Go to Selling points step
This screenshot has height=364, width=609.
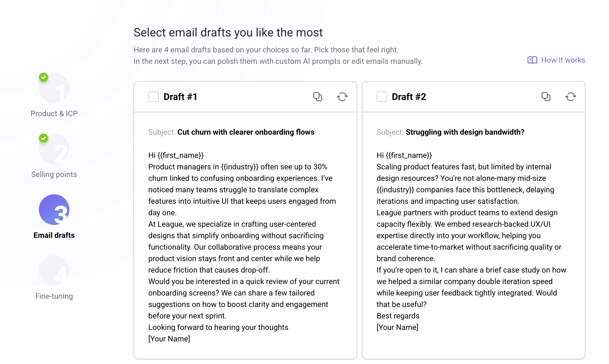pyautogui.click(x=54, y=174)
